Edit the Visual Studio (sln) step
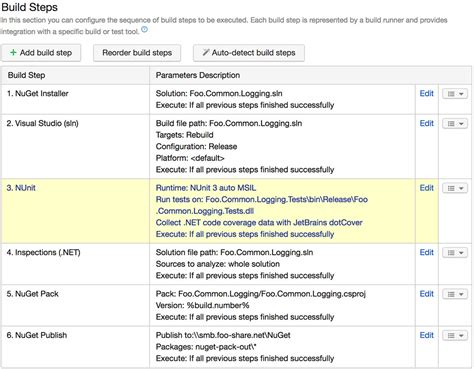Screen dimensions: 474x369 click(426, 123)
